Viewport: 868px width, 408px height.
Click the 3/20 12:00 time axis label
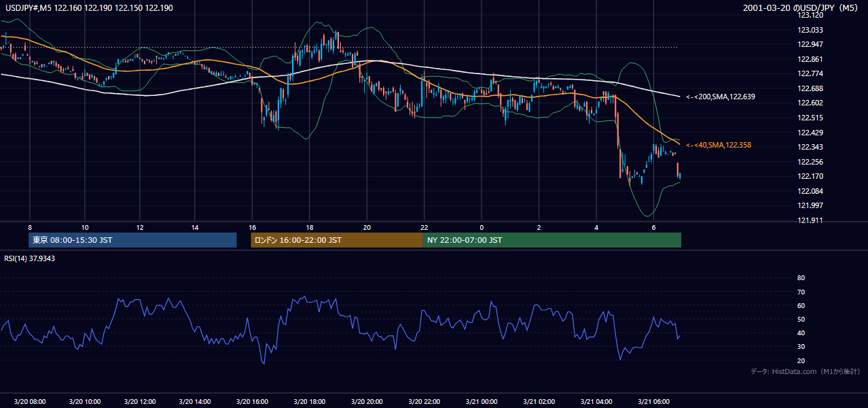point(141,401)
